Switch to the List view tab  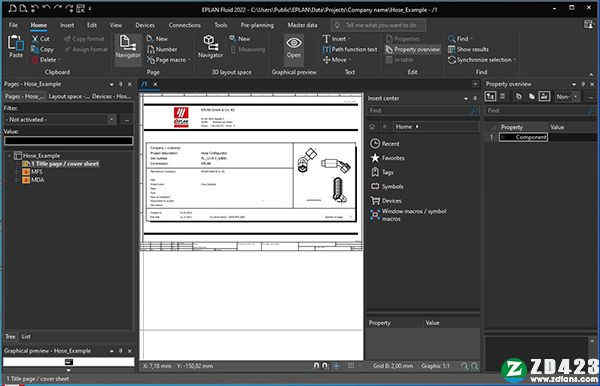[x=26, y=337]
